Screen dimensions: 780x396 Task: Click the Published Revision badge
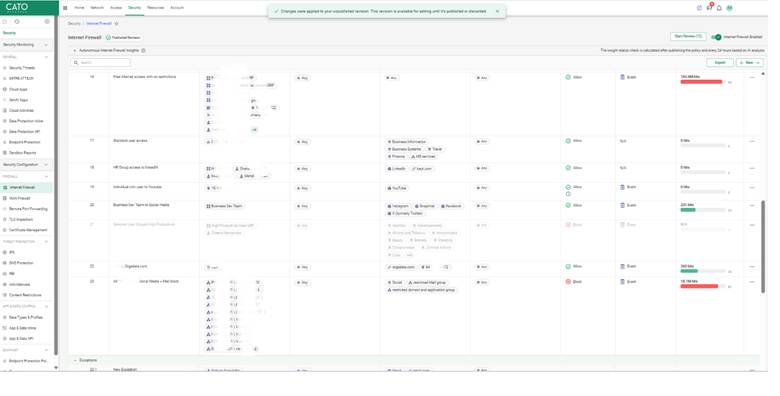click(124, 38)
